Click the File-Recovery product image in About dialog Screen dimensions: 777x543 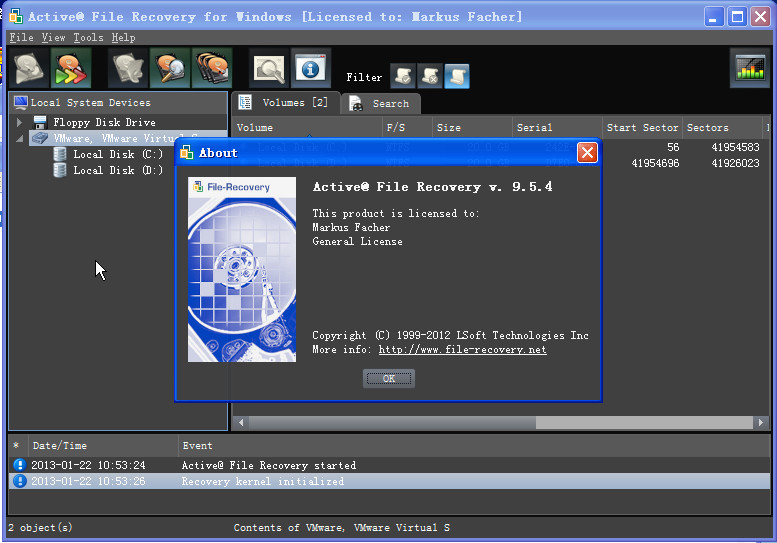point(242,270)
